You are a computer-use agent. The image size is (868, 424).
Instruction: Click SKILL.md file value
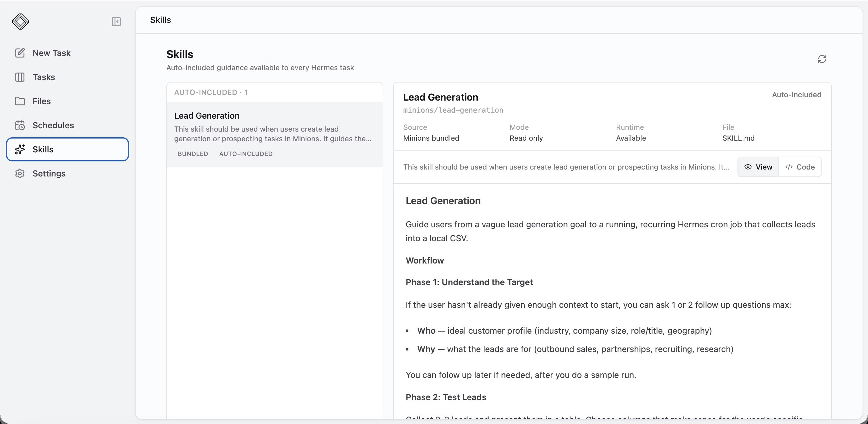(738, 138)
